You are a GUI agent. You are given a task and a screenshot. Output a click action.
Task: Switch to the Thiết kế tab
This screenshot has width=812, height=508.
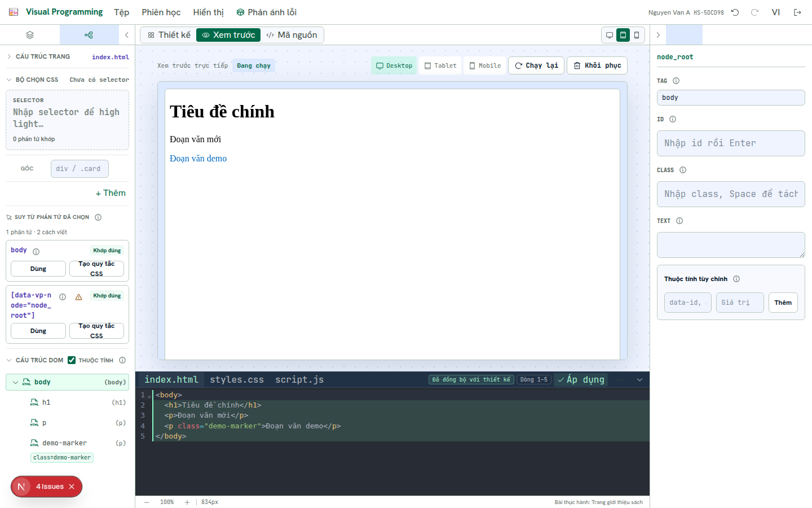coord(169,35)
